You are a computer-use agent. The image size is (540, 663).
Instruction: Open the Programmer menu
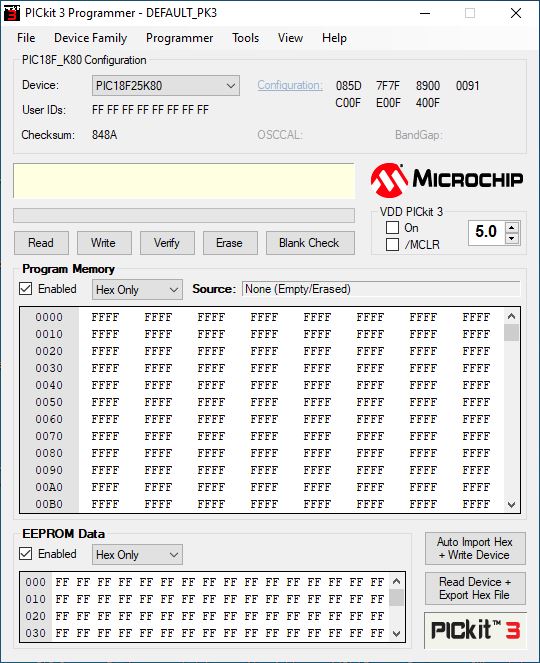click(x=179, y=38)
